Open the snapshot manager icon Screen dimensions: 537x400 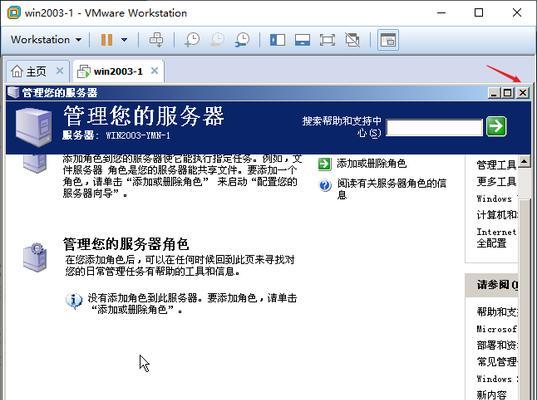[x=242, y=40]
